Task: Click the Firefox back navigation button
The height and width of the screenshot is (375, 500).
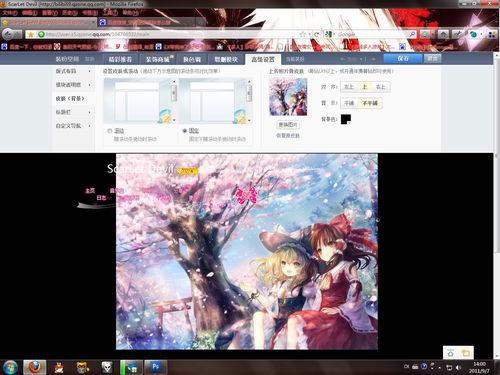Action: [x=8, y=34]
